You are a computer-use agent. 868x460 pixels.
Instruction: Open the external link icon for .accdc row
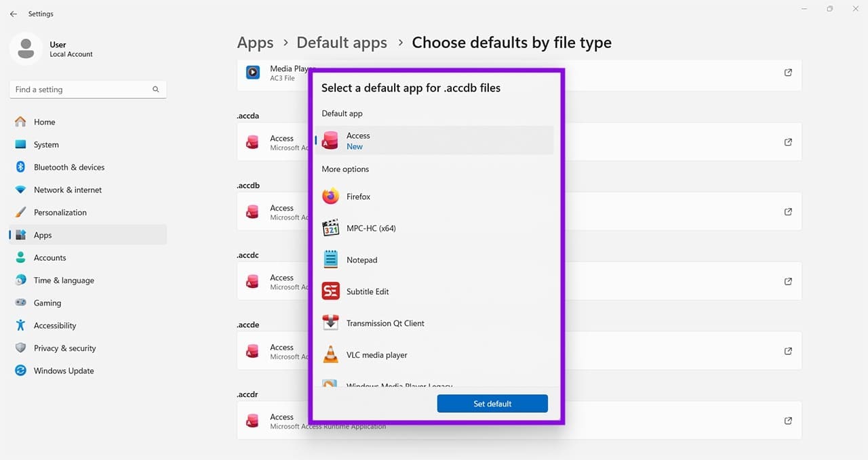(788, 281)
